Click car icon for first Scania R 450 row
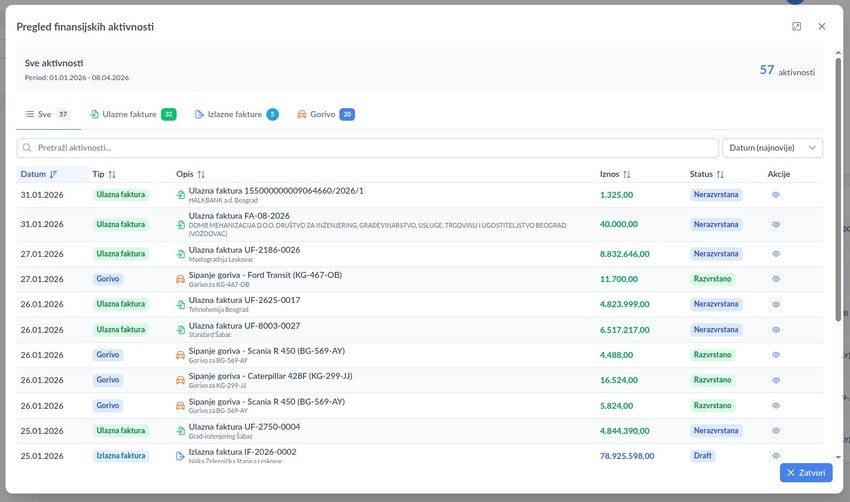The height and width of the screenshot is (502, 850). [181, 355]
